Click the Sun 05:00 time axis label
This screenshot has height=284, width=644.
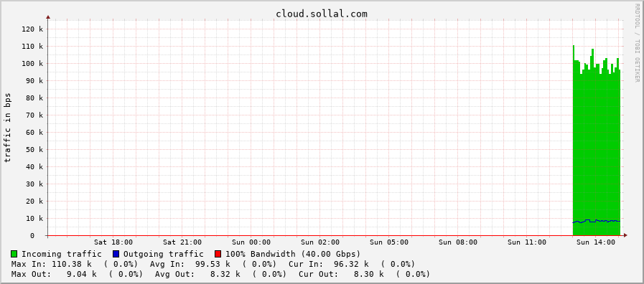click(x=389, y=242)
